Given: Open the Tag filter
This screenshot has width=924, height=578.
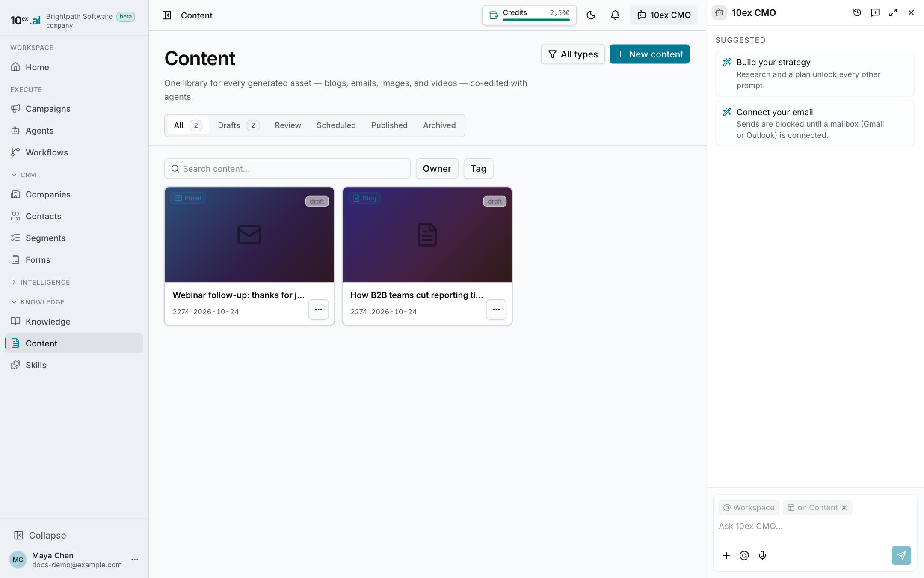Looking at the screenshot, I should point(478,169).
